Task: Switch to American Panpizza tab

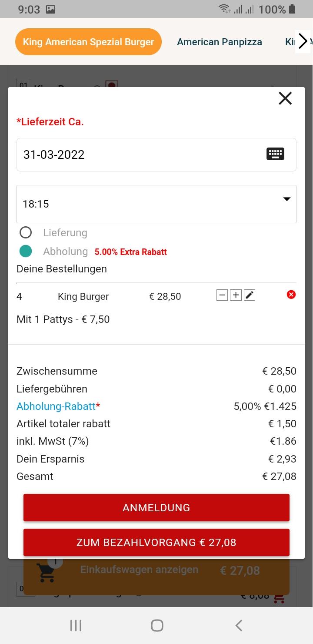Action: [220, 42]
